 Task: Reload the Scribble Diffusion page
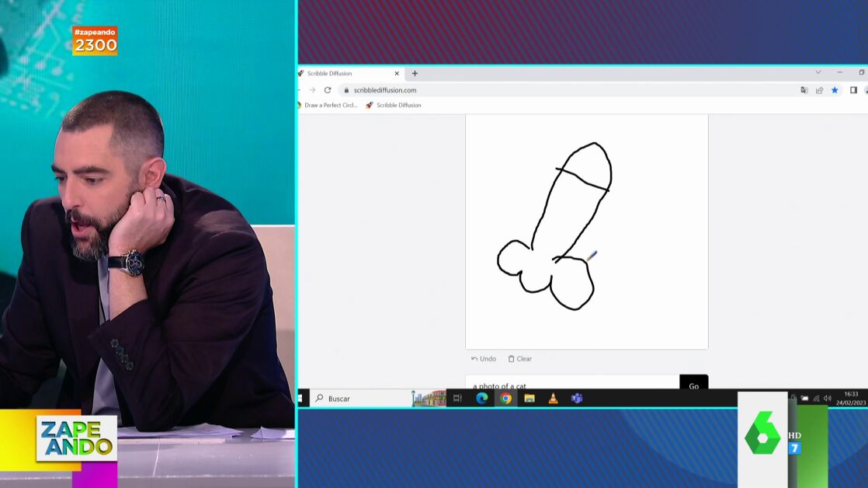click(328, 90)
